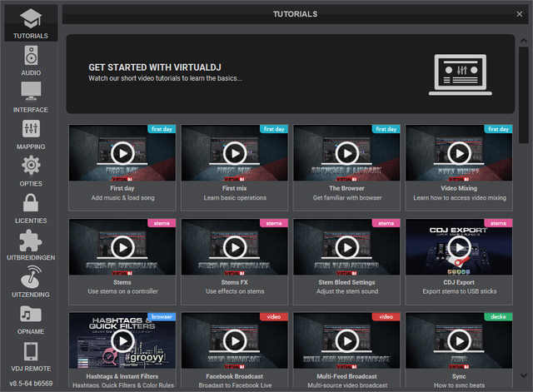Select the Interface monitor icon
533x392 pixels.
click(31, 92)
